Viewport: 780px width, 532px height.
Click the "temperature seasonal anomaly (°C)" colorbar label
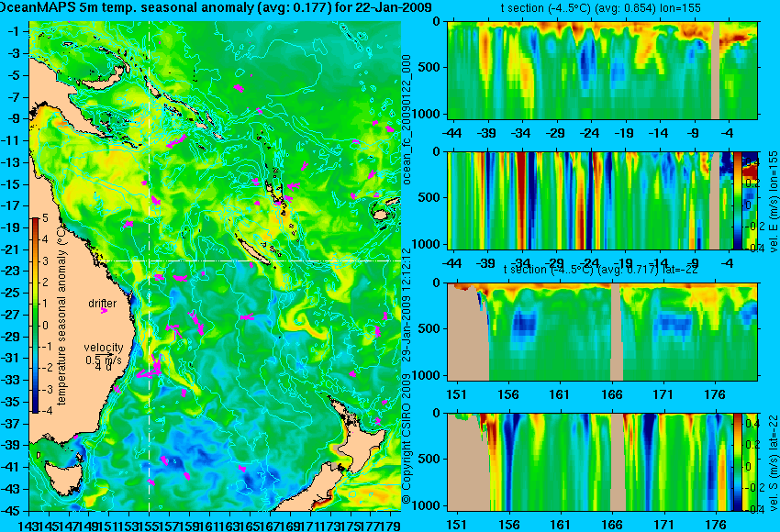point(61,316)
